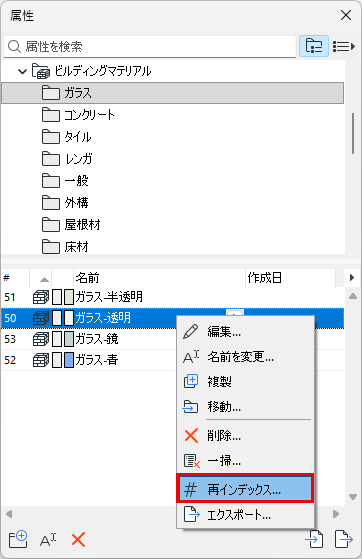Screen dimensions: 362x559
Task: Click the rename icon in bottom bar
Action: pos(48,540)
